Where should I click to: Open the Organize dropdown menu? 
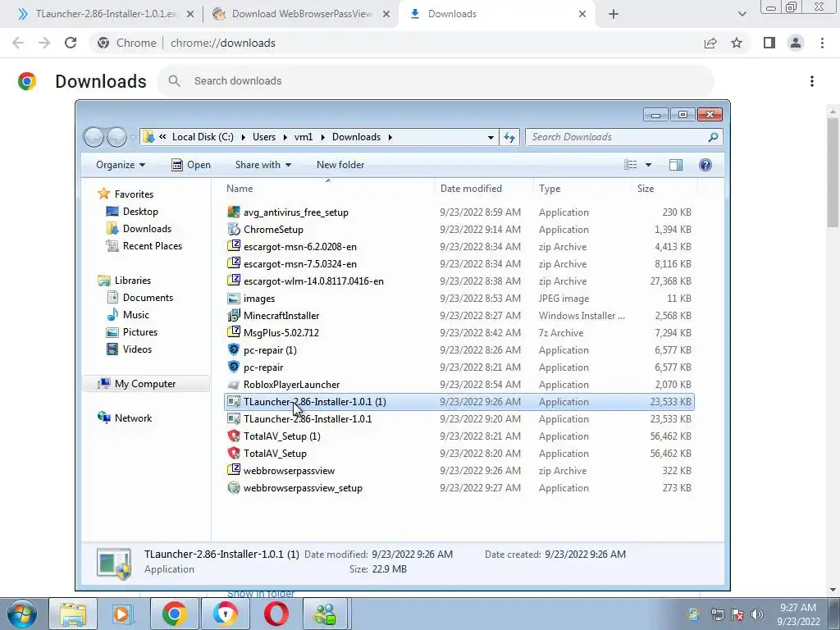click(x=121, y=164)
